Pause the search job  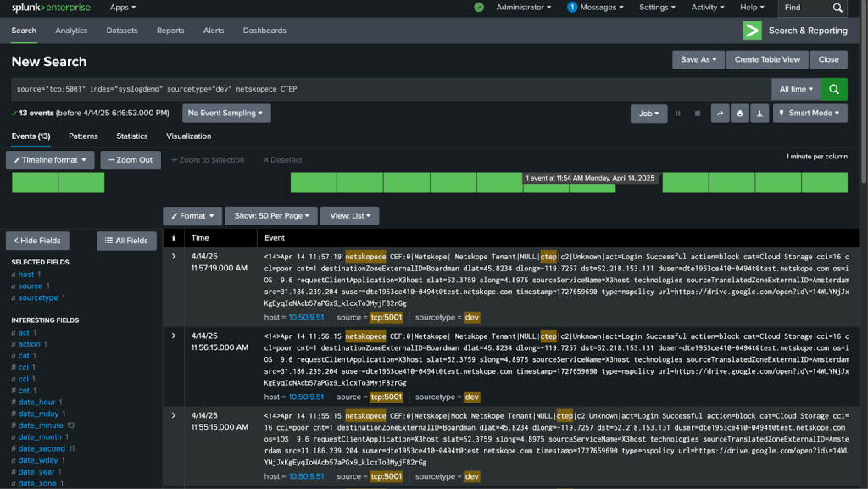(x=677, y=114)
